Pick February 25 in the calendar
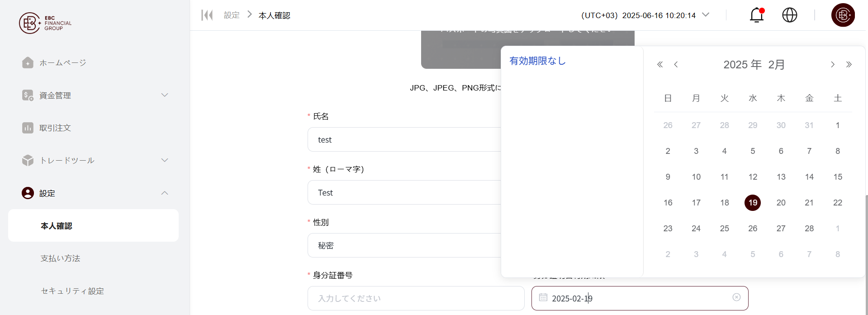This screenshot has height=315, width=868. tap(724, 229)
